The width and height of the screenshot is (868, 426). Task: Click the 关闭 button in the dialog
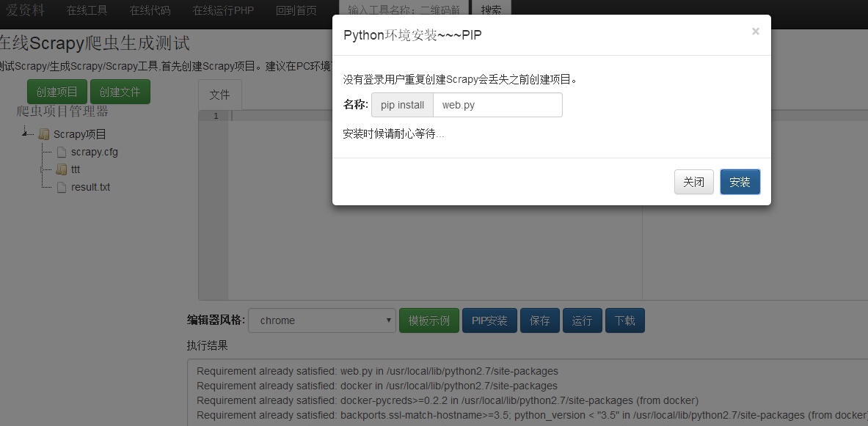pyautogui.click(x=693, y=182)
